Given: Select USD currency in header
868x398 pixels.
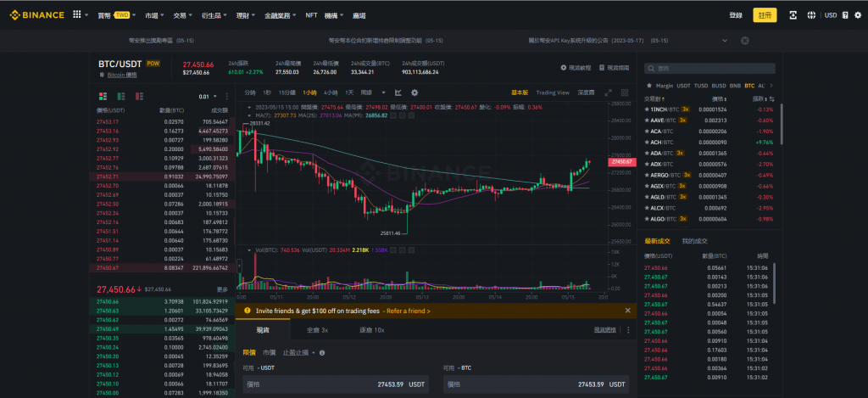Looking at the screenshot, I should point(831,15).
